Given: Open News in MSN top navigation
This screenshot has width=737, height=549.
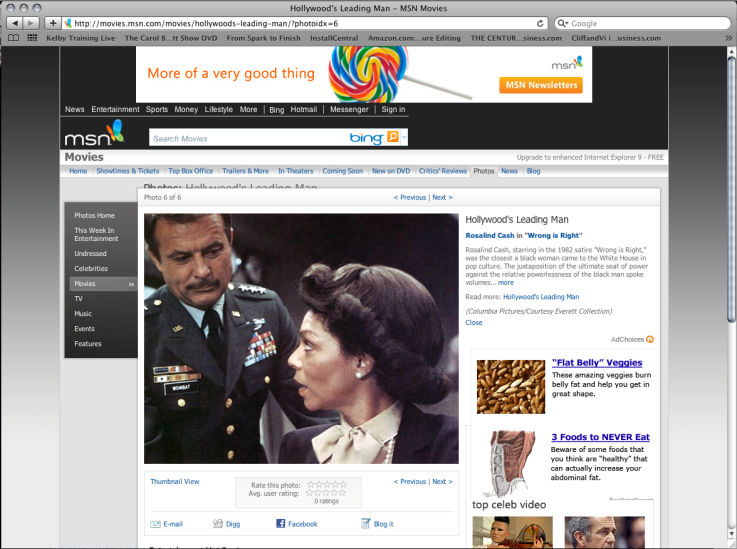Looking at the screenshot, I should [74, 109].
